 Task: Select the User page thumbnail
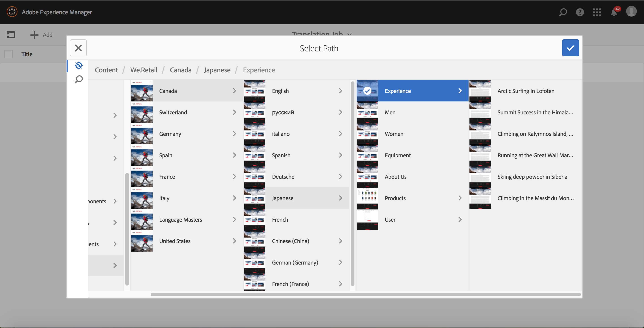coord(367,219)
